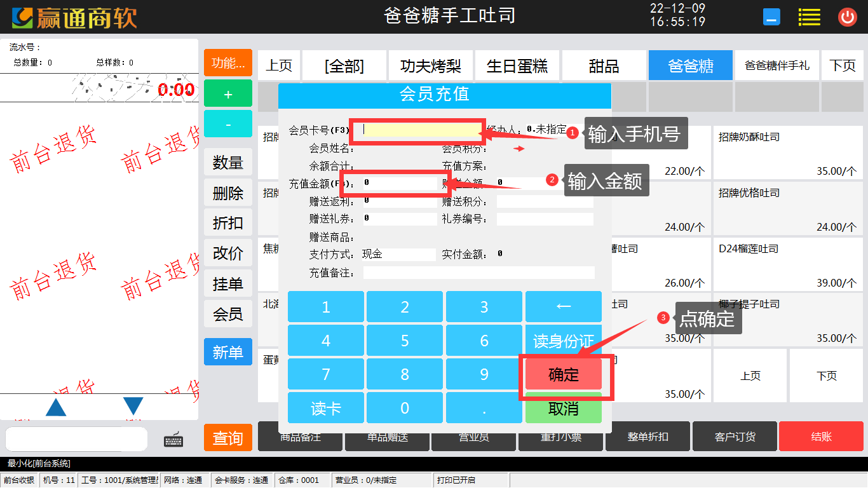Click the 整单折扣 button
868x488 pixels.
[648, 437]
